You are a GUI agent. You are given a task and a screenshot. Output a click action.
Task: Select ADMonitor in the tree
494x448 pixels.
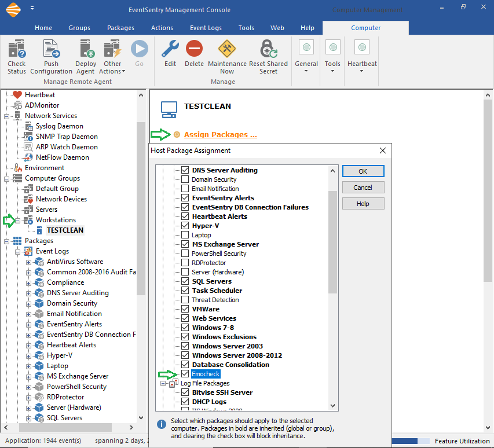point(42,105)
